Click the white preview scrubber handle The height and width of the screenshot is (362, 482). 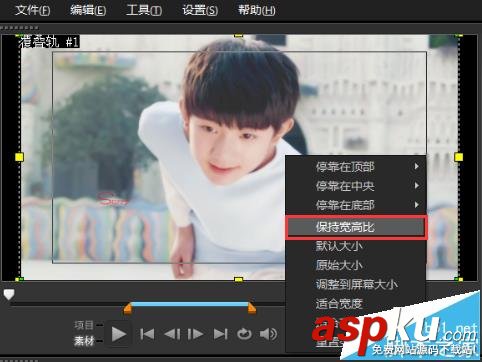9,294
